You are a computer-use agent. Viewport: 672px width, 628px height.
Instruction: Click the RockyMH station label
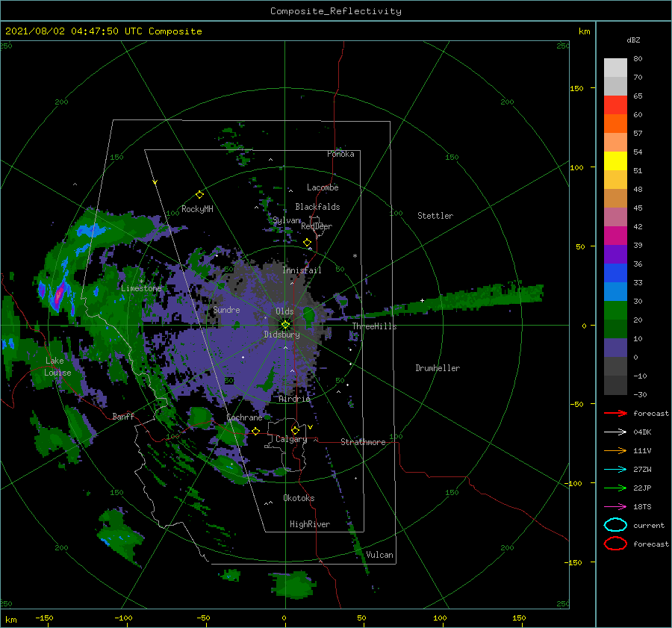click(x=197, y=209)
